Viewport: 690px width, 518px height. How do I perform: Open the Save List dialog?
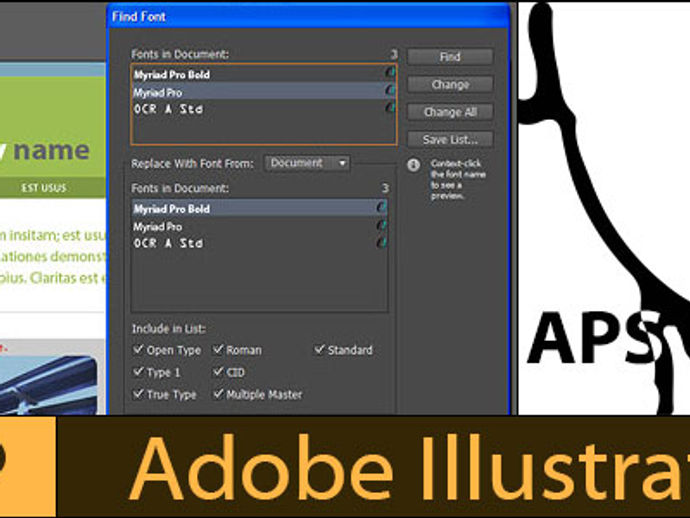coord(450,140)
